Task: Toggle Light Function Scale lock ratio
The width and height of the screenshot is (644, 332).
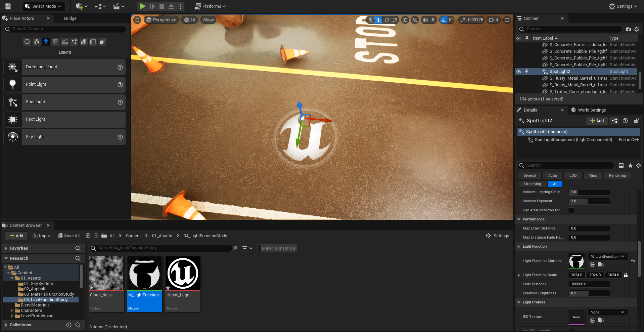Action: (626, 275)
